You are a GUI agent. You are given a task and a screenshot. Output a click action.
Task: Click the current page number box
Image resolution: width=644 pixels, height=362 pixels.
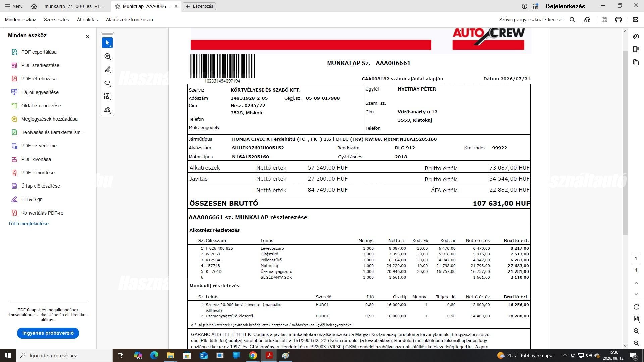tap(636, 258)
